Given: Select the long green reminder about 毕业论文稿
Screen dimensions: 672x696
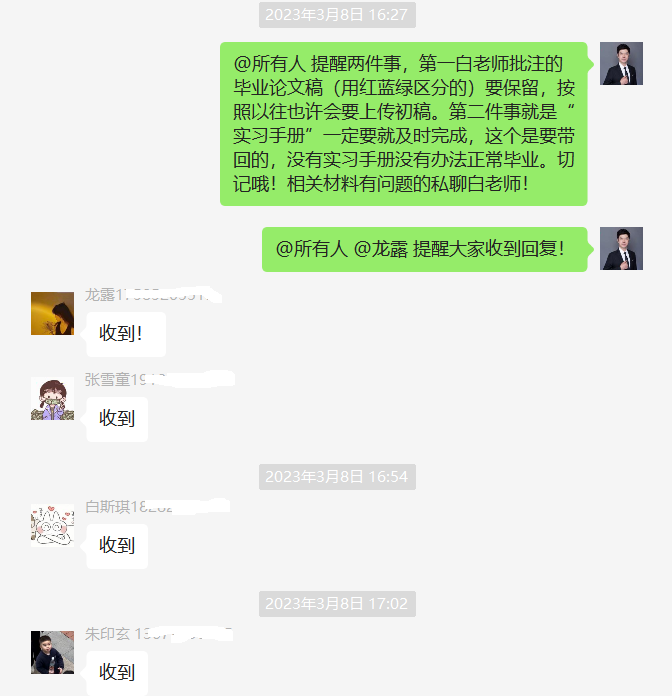Looking at the screenshot, I should click(x=403, y=124).
